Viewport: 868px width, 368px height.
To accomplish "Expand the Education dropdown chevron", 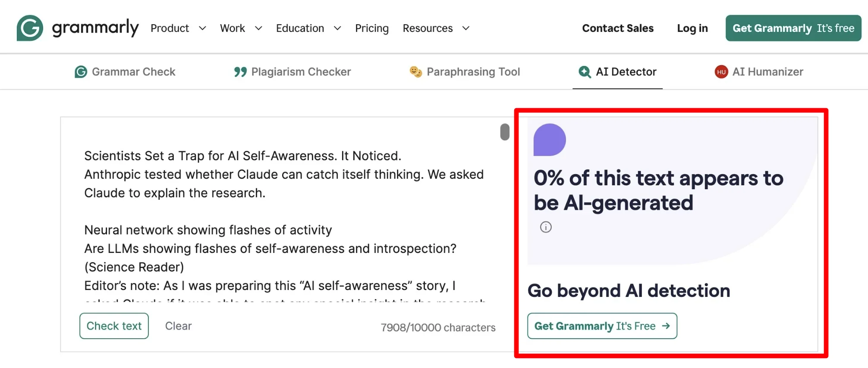I will [337, 28].
